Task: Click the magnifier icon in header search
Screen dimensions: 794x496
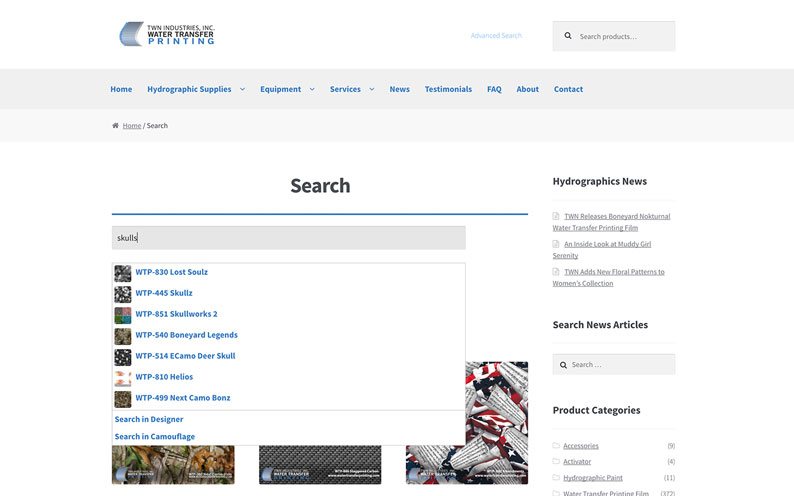Action: (x=568, y=36)
